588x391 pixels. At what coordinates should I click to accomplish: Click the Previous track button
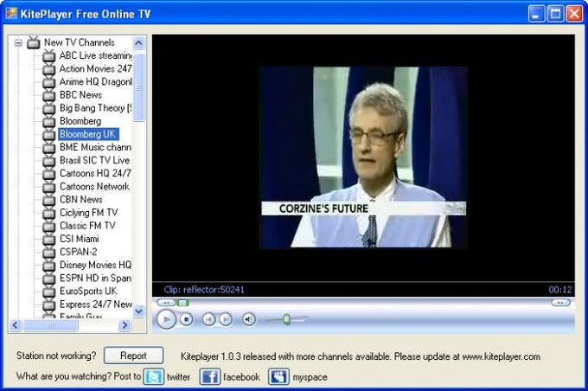click(209, 319)
